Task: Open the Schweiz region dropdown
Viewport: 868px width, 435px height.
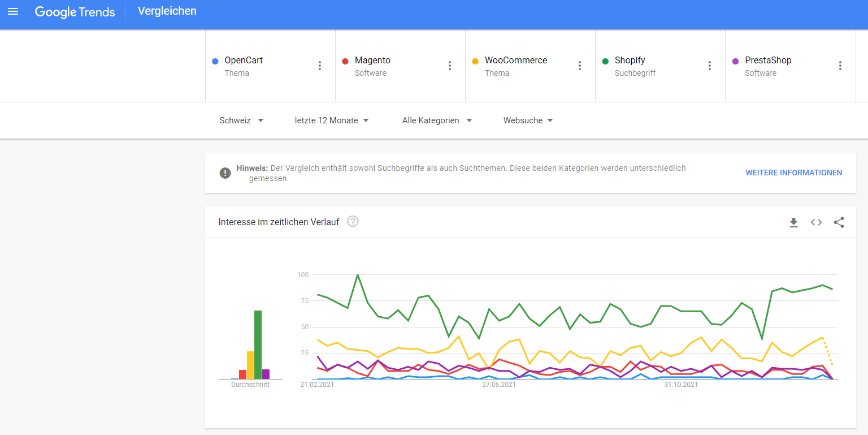Action: (242, 120)
